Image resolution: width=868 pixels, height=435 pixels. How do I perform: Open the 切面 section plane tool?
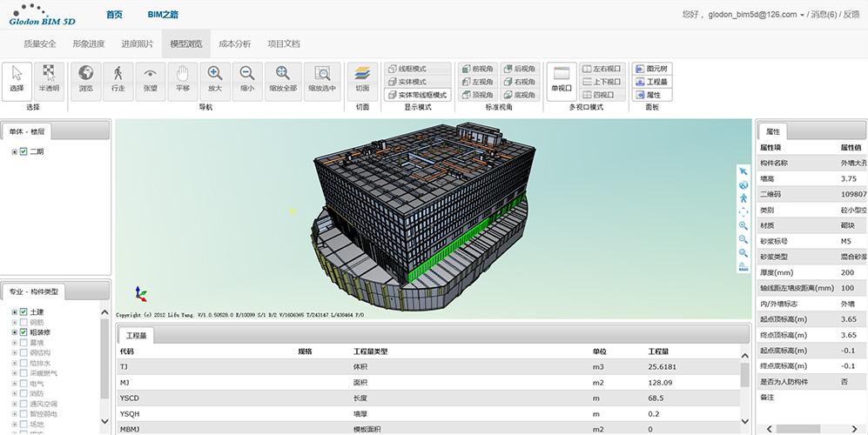point(362,79)
